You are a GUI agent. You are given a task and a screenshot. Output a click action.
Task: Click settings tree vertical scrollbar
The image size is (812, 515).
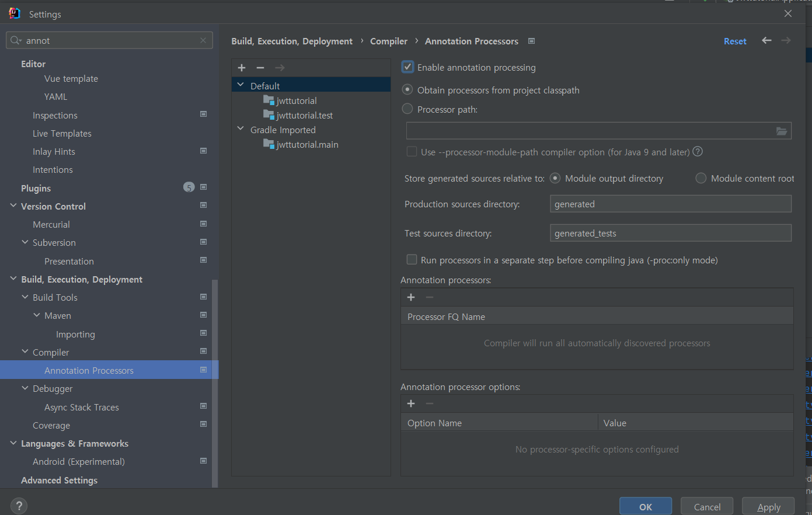pos(215,383)
